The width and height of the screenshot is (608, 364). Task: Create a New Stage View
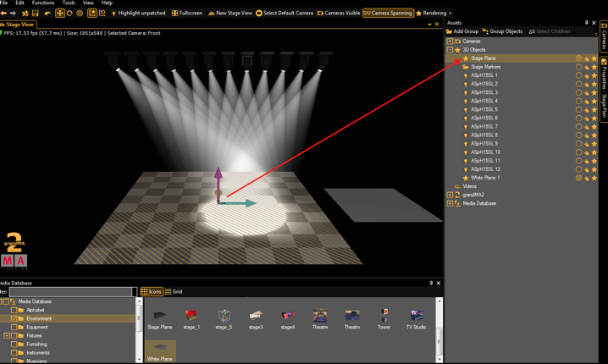(229, 14)
